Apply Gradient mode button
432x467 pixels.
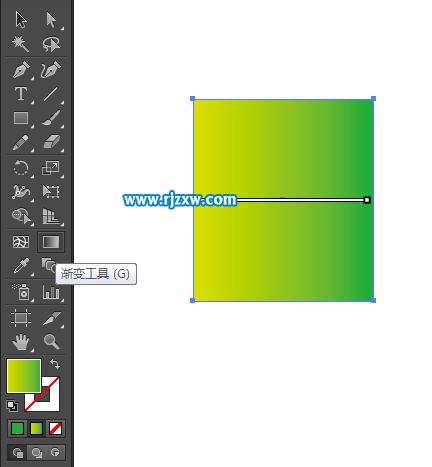point(36,428)
